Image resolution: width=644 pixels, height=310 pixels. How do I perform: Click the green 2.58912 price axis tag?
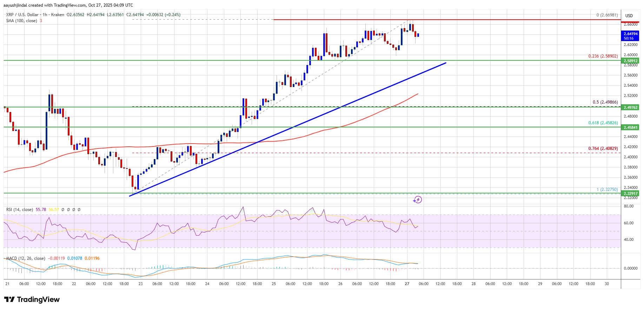pos(631,61)
